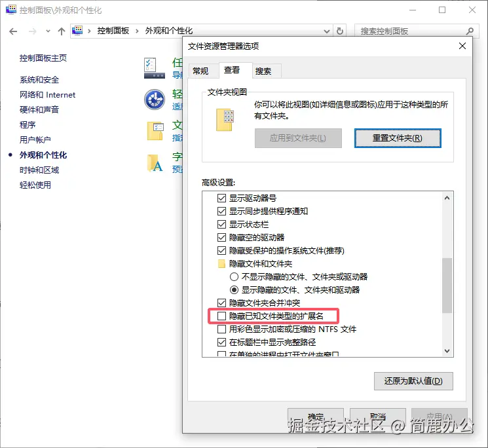Click the 取消 button
The height and width of the screenshot is (448, 488).
(x=378, y=417)
